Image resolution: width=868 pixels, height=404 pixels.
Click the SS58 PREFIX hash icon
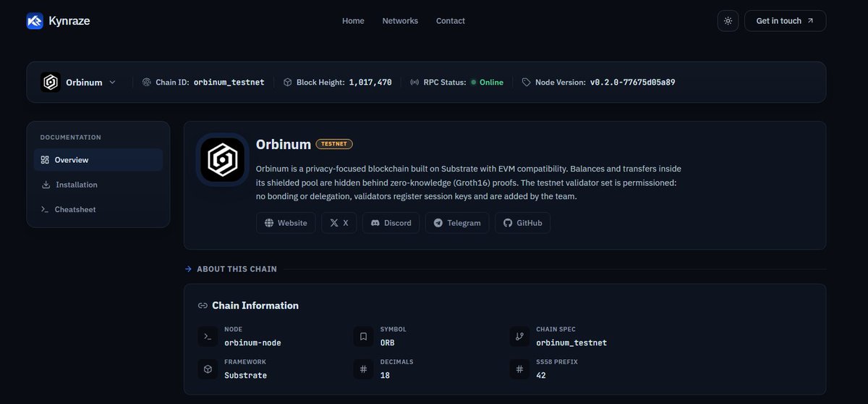[519, 369]
